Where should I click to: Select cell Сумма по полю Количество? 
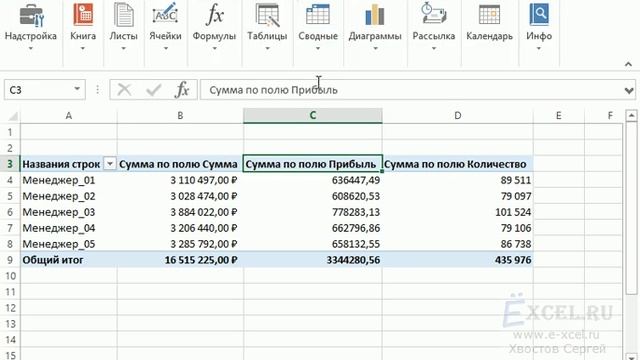458,164
